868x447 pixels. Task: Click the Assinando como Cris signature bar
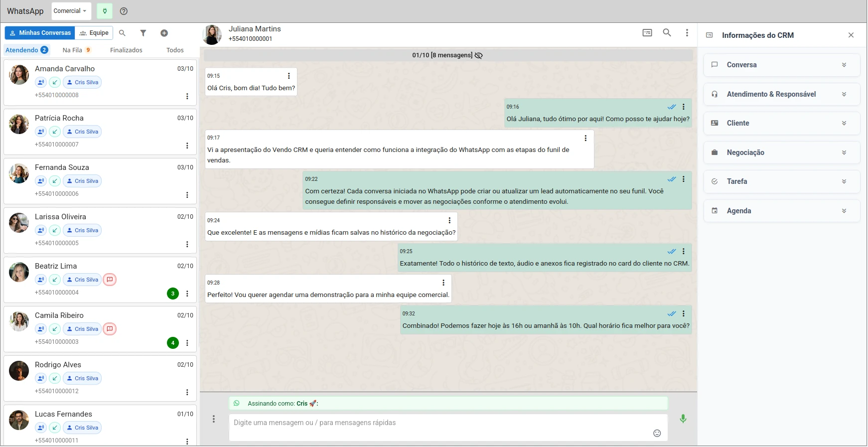(x=448, y=403)
